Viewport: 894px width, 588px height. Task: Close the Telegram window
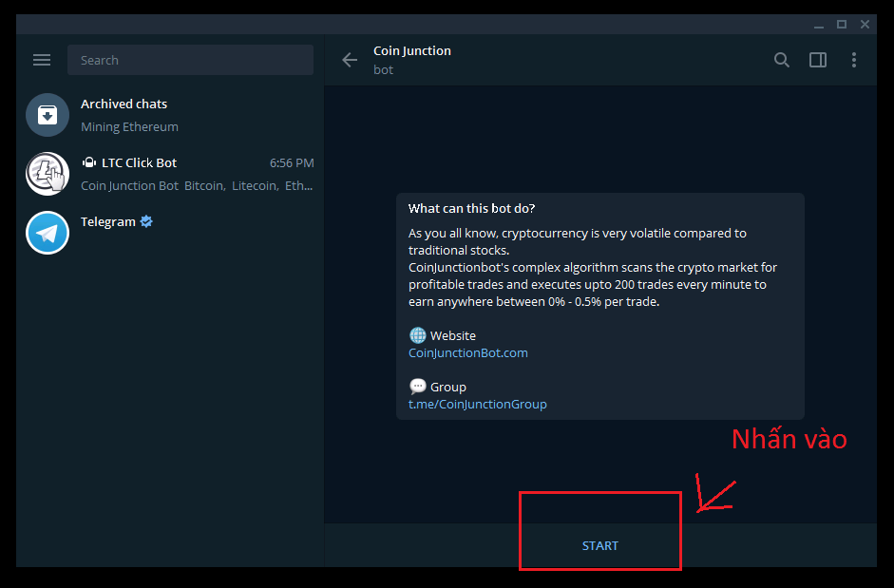pos(865,25)
